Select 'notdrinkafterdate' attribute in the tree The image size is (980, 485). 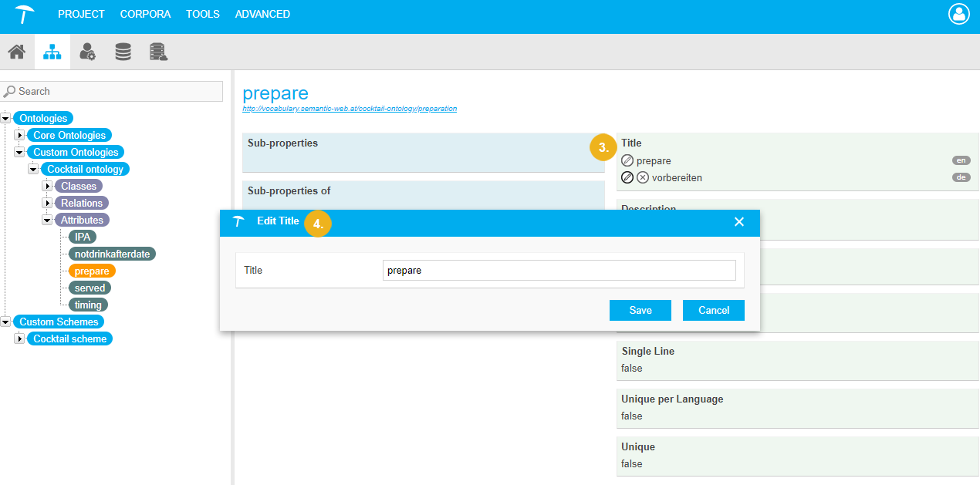[x=112, y=254]
